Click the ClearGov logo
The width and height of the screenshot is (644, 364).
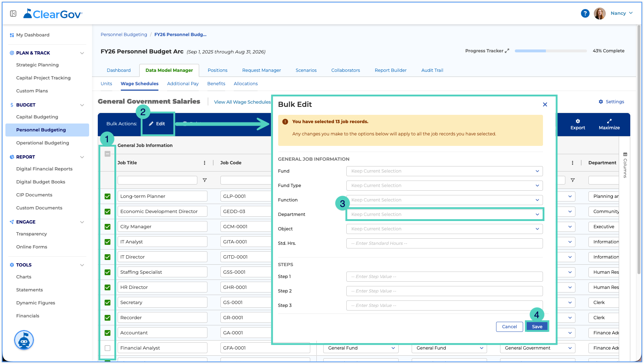pyautogui.click(x=53, y=14)
